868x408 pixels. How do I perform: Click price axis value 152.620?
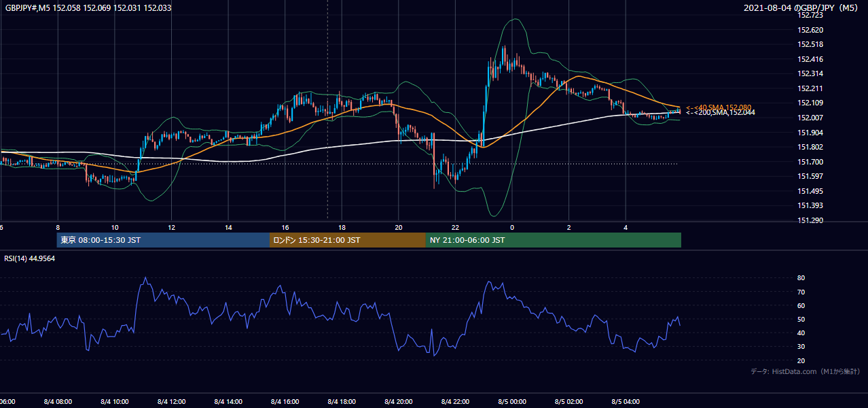point(811,30)
